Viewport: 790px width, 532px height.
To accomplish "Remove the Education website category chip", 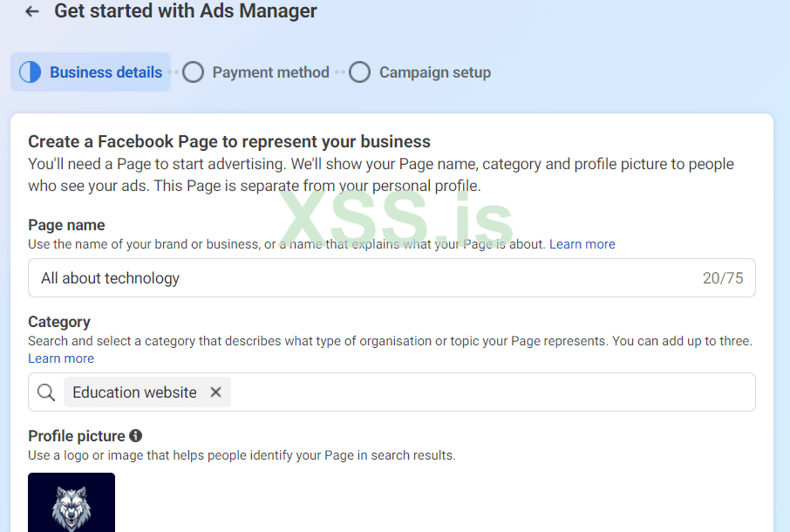I will [215, 392].
